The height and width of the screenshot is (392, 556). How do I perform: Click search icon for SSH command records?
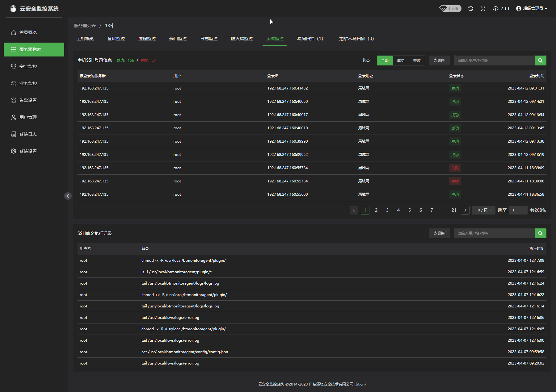pyautogui.click(x=540, y=233)
